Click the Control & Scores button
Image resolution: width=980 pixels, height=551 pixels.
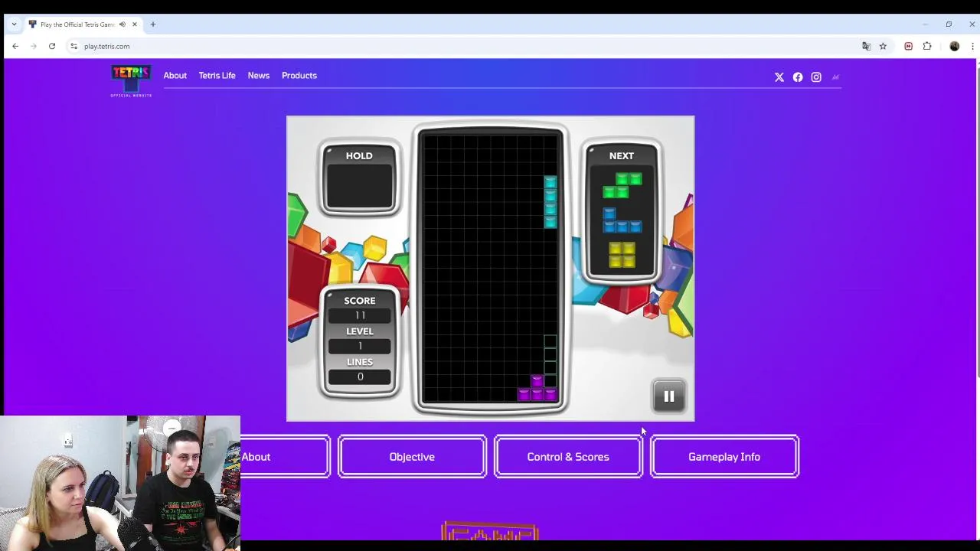(568, 457)
